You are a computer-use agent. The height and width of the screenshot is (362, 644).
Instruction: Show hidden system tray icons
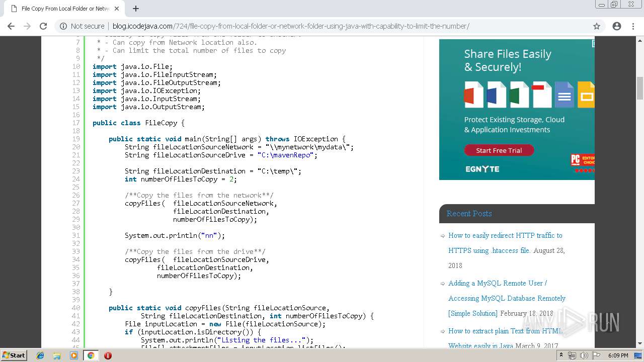(x=561, y=355)
